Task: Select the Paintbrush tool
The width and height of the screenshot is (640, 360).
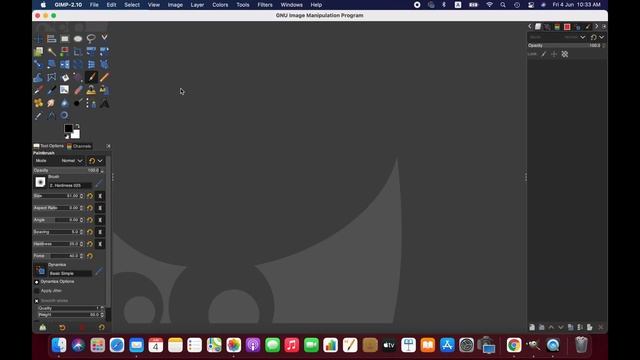Action: click(91, 77)
